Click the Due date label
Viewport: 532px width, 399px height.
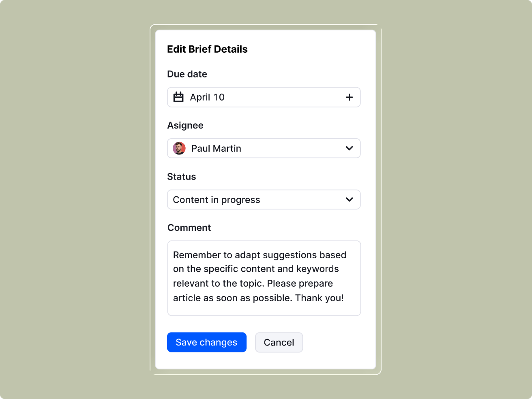click(187, 74)
